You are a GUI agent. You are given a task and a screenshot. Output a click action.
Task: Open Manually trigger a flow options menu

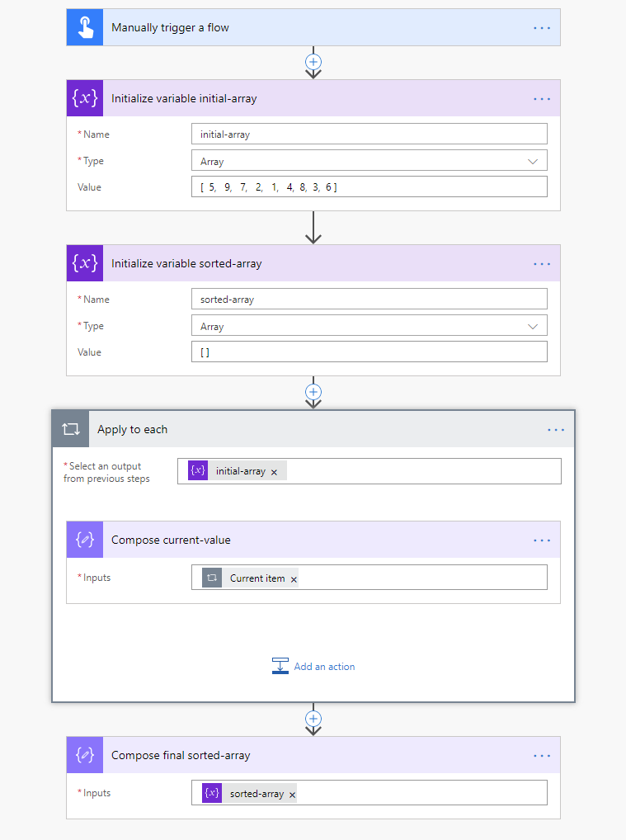(x=541, y=27)
